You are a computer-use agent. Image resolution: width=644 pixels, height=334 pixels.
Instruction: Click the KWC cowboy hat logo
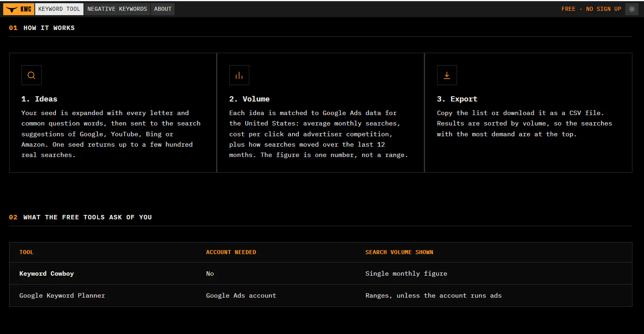(19, 9)
